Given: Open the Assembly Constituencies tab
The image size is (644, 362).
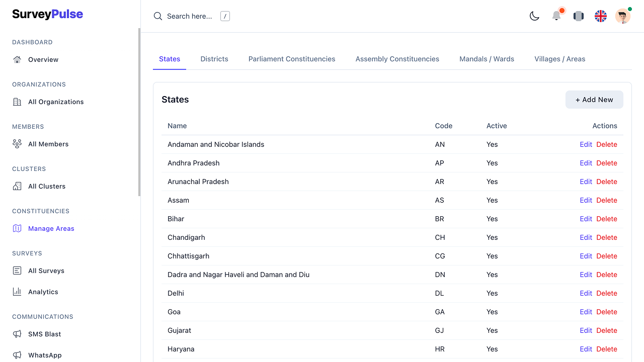Looking at the screenshot, I should [397, 59].
